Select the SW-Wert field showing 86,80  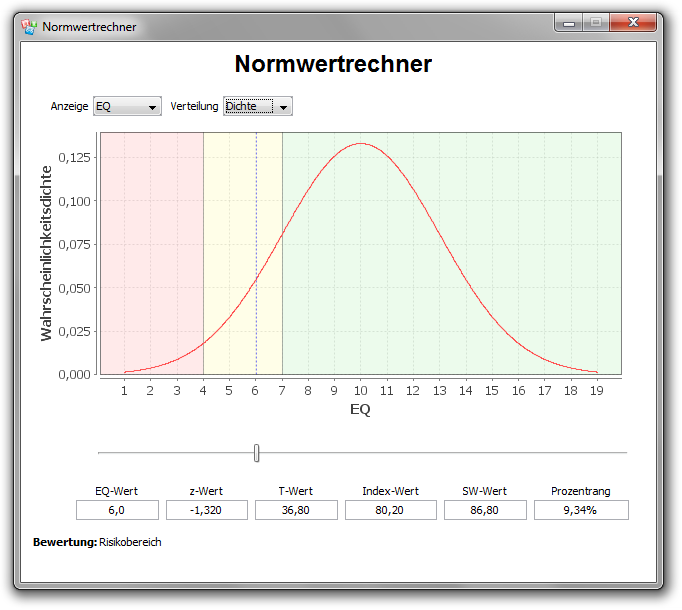486,510
